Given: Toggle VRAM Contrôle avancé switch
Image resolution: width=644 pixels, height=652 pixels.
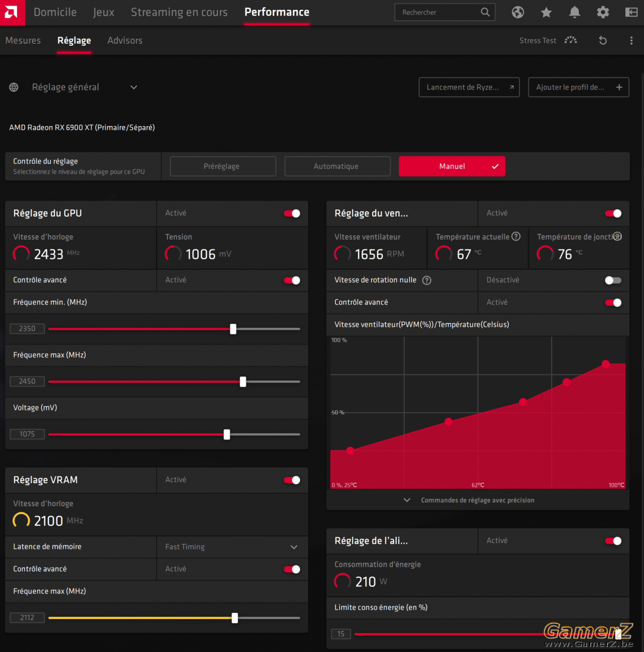Looking at the screenshot, I should pos(292,569).
